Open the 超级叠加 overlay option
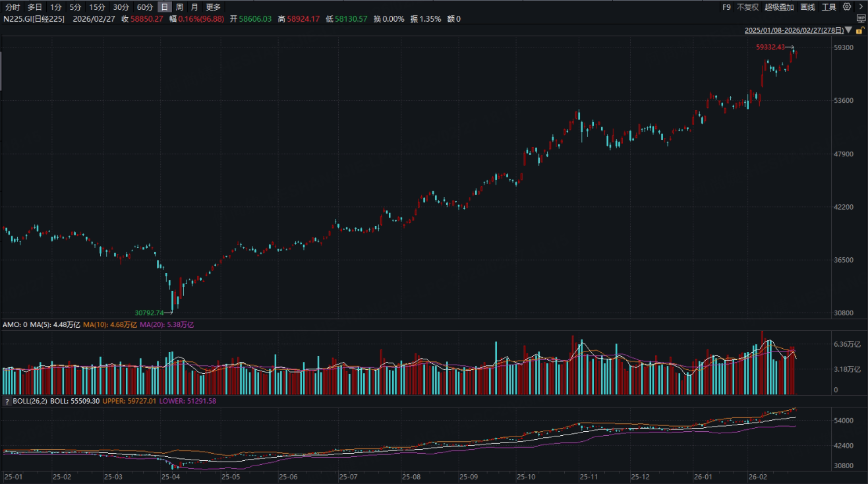 779,7
